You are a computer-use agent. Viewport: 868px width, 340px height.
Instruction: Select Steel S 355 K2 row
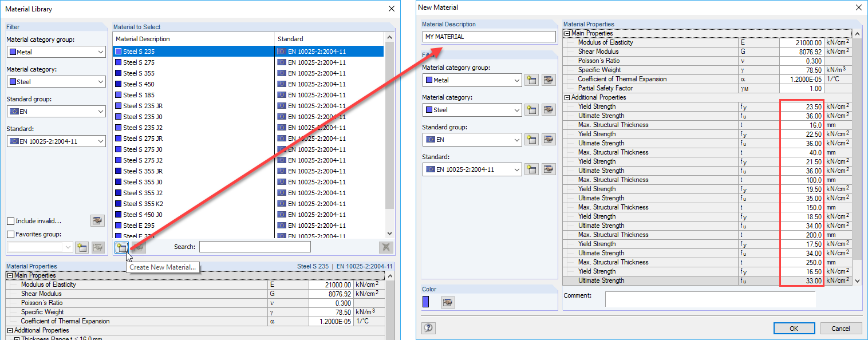(x=248, y=204)
